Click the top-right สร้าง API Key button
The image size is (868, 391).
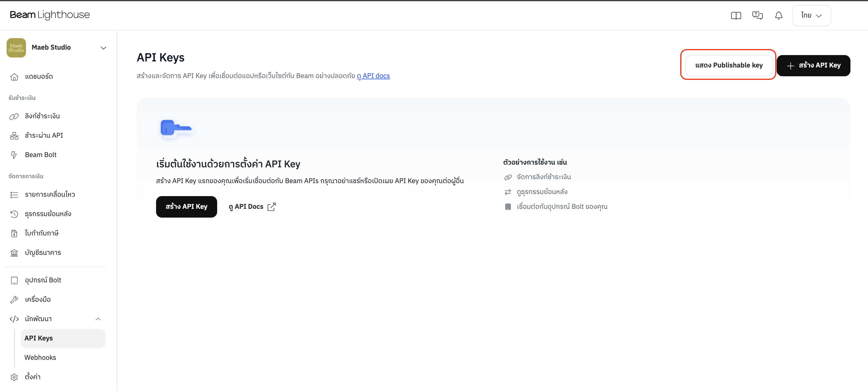(814, 66)
